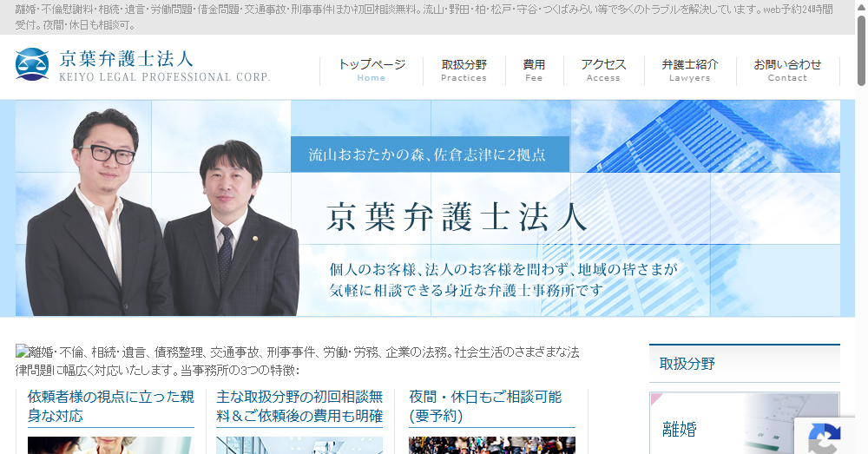Click the broken image icon before 離婚・不倫 text
Screen dimensions: 868x454
(x=22, y=352)
